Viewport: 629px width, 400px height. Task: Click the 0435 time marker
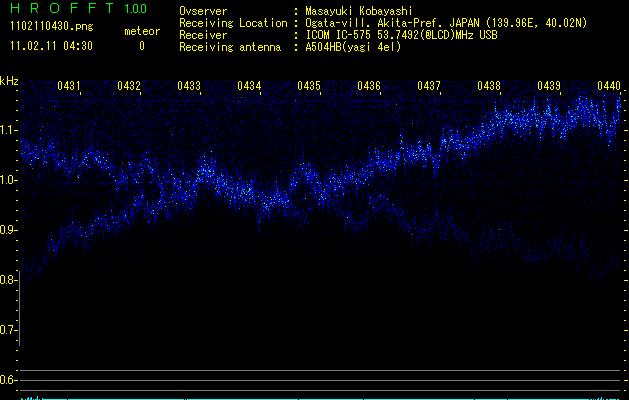click(x=309, y=86)
